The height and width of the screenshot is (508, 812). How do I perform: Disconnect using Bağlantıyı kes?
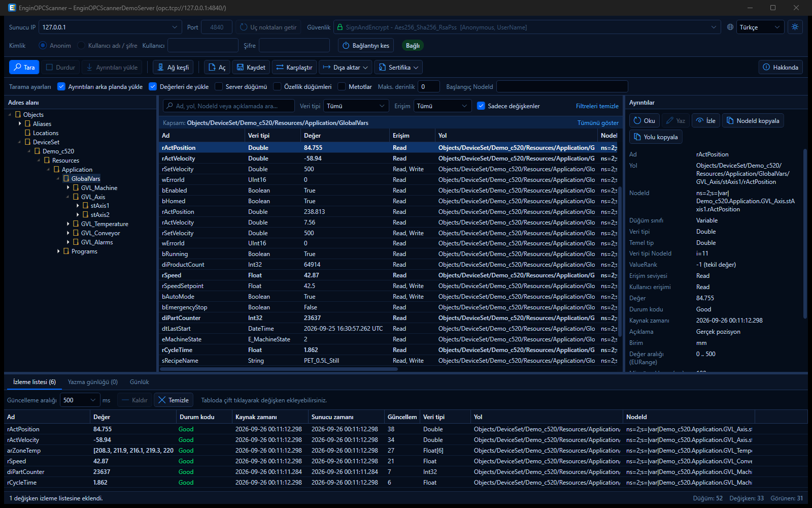366,45
